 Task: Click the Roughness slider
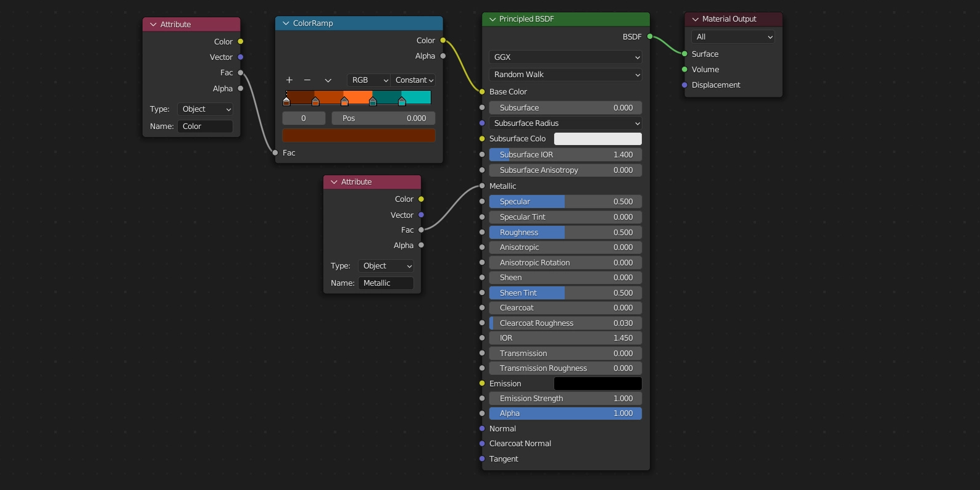point(565,233)
